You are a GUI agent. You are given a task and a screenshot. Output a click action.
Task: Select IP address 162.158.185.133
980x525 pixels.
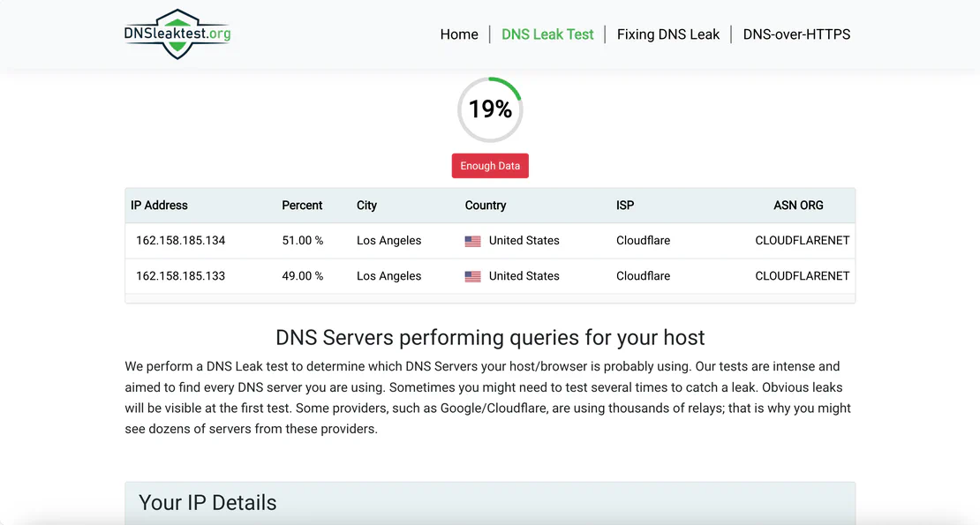(x=180, y=276)
